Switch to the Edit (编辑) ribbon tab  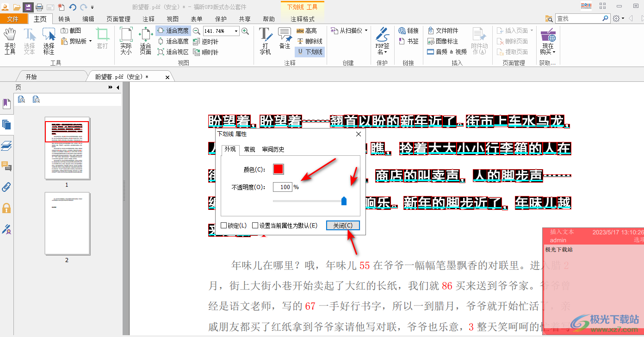tap(88, 19)
